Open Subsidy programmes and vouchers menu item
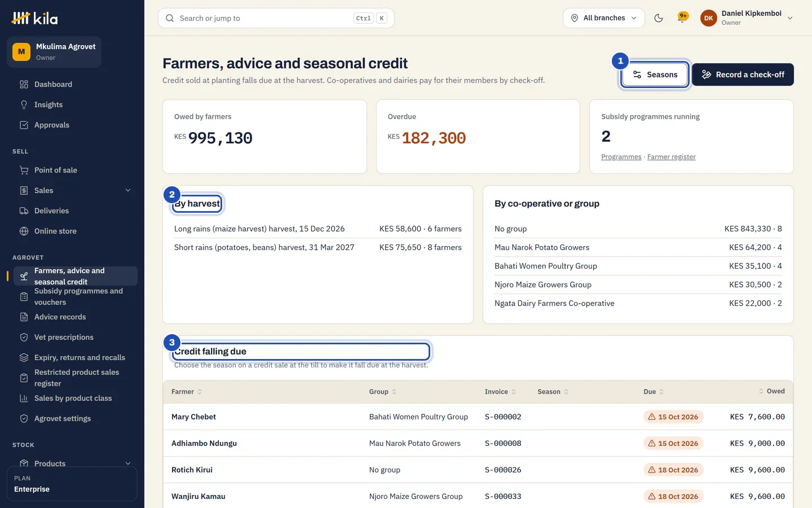This screenshot has height=508, width=812. 76,297
